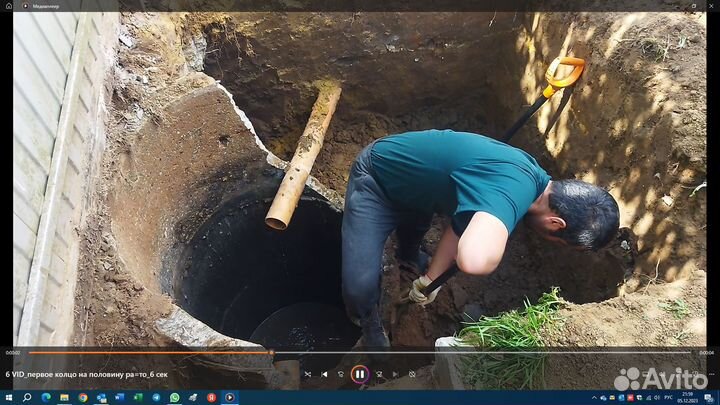Image resolution: width=720 pixels, height=405 pixels.
Task: Click the orange seek bar
Action: pos(150,352)
